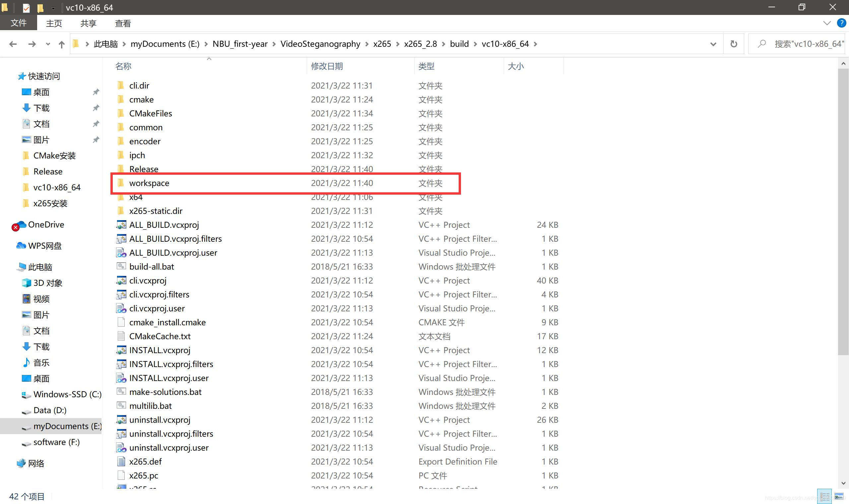This screenshot has width=849, height=504.
Task: Switch to large thumbnails view icon
Action: click(x=839, y=496)
